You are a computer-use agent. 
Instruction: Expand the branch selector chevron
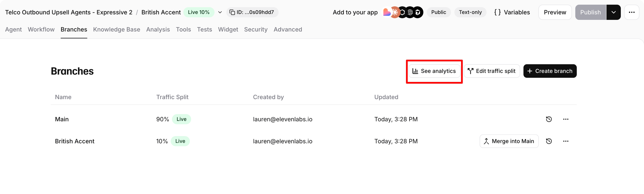220,12
